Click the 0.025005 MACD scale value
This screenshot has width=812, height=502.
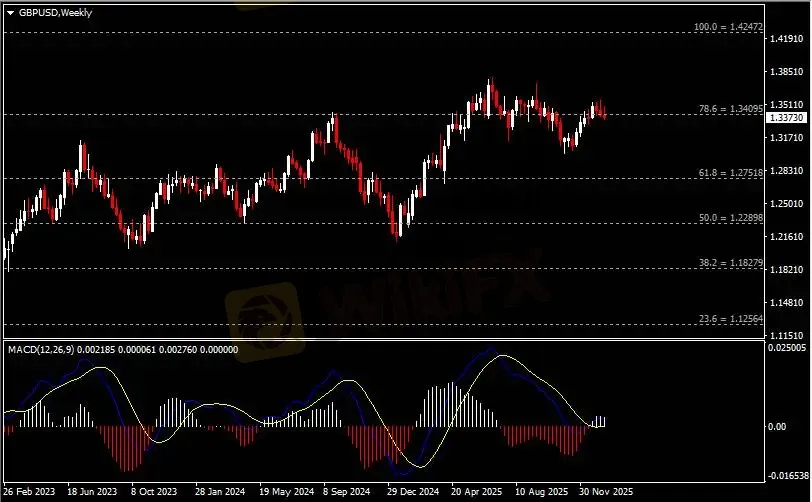tap(787, 348)
